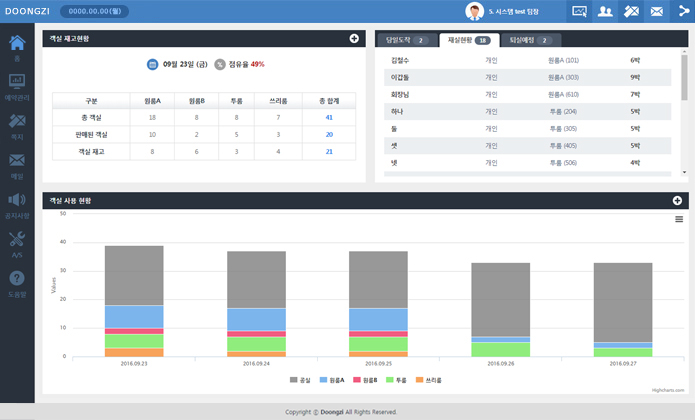
Task: Select the 이갑돌 guest row
Action: pyautogui.click(x=527, y=78)
